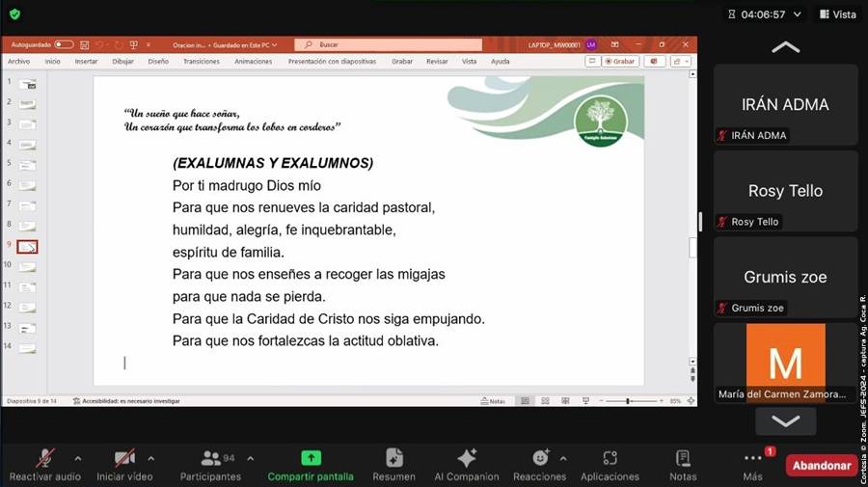Expand the Reacciones options arrow
The height and width of the screenshot is (487, 868).
tap(563, 458)
